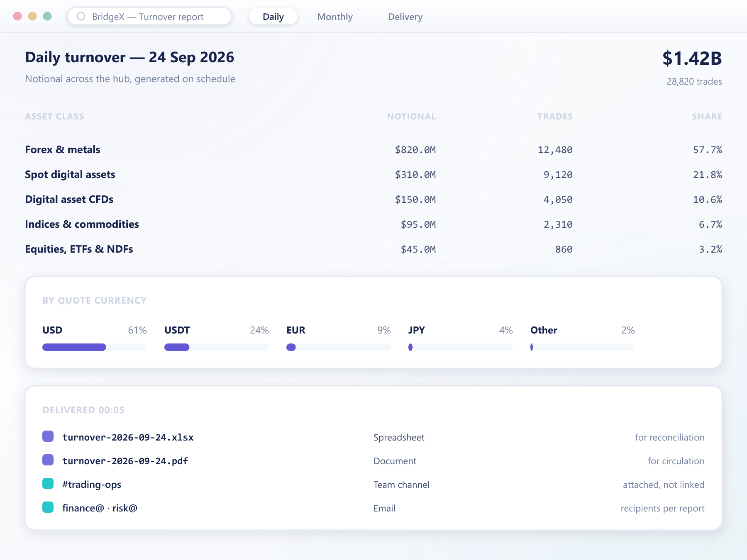Switch to the Daily tab
747x560 pixels.
(x=273, y=17)
